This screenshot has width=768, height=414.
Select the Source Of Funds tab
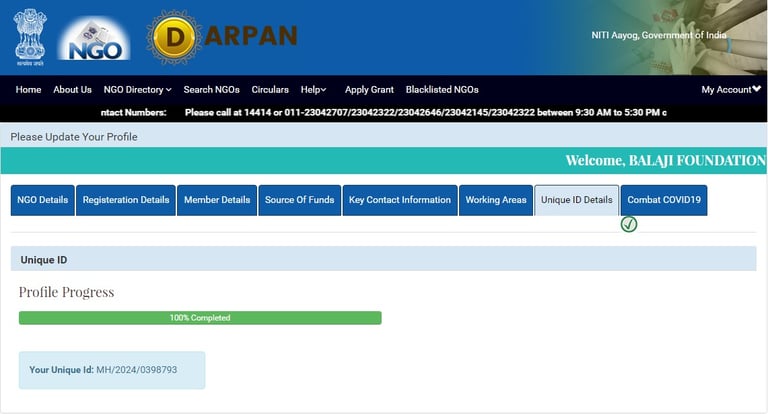click(300, 200)
